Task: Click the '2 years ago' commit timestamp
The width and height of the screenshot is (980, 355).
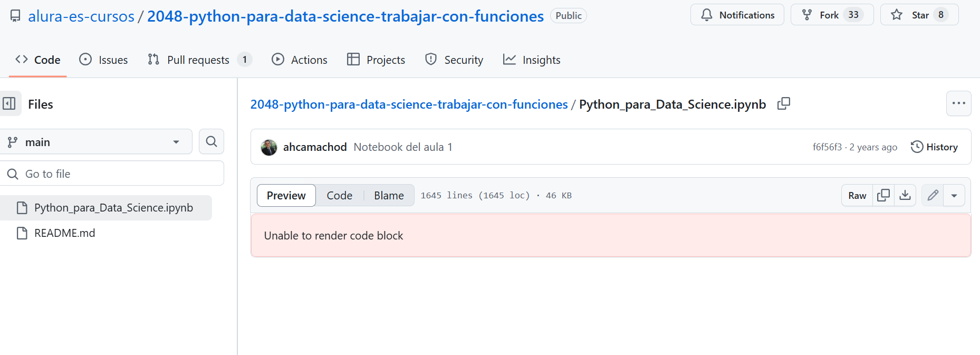Action: point(873,147)
